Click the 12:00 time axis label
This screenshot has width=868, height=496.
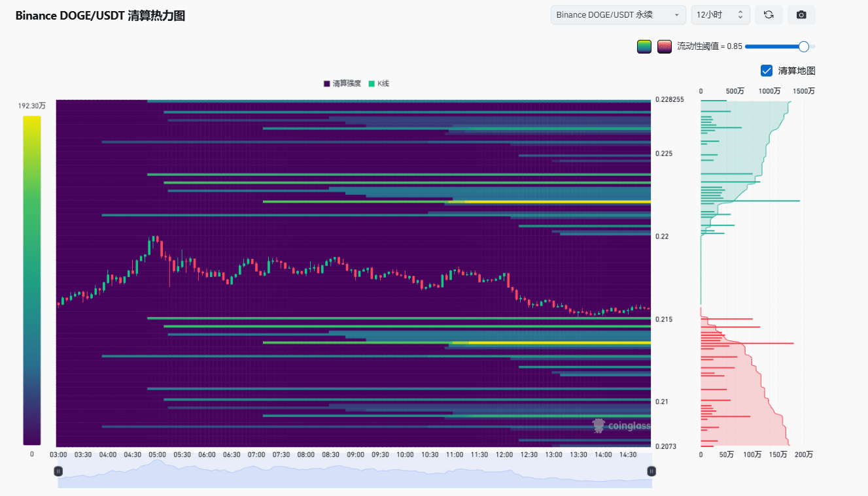coord(504,455)
